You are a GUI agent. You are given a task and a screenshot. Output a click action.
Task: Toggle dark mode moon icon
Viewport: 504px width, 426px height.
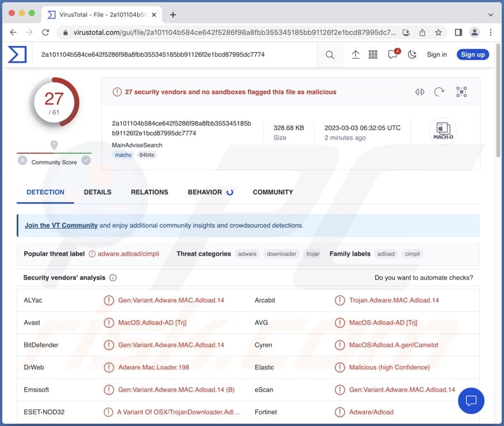click(x=412, y=55)
